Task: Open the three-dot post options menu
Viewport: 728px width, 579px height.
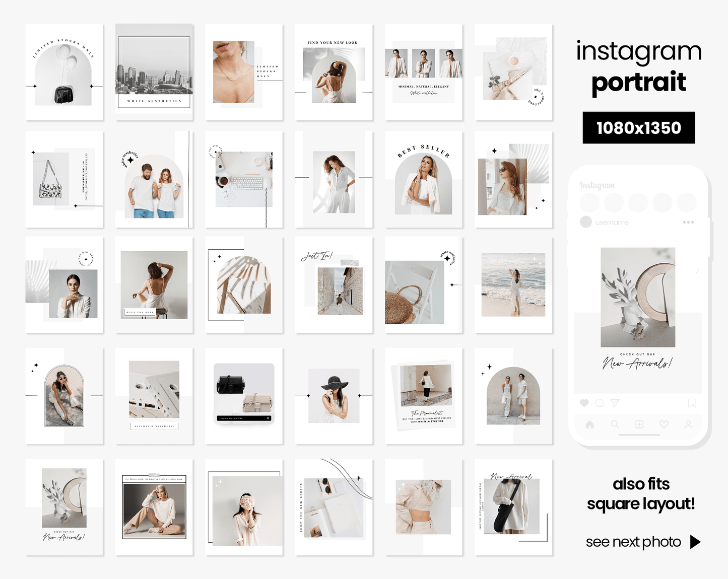Action: tap(689, 222)
